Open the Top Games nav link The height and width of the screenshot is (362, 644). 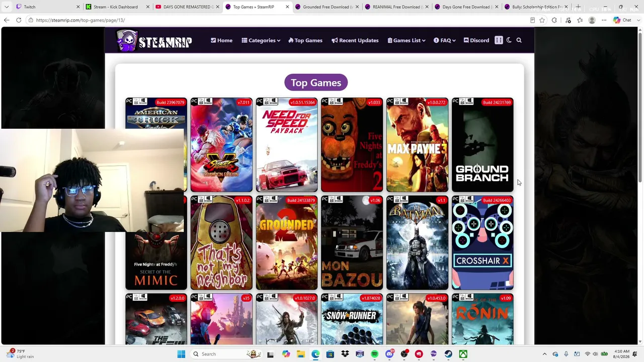(x=305, y=40)
